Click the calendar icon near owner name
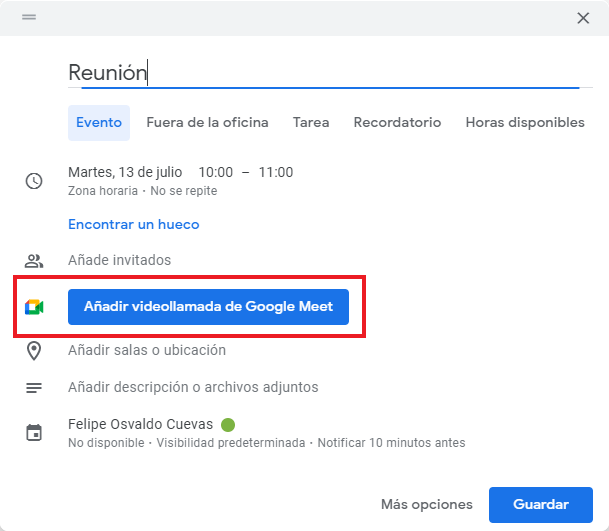Image resolution: width=609 pixels, height=531 pixels. (x=34, y=432)
